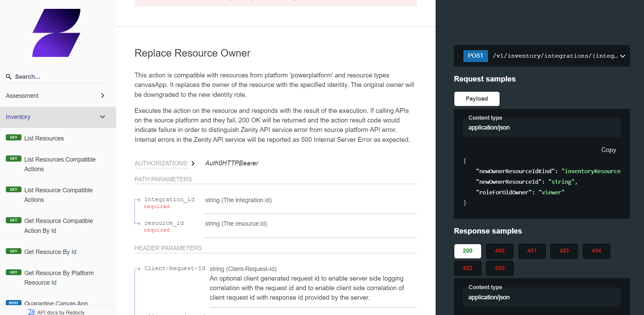
Task: Expand the Assessment section chevron
Action: [x=103, y=96]
